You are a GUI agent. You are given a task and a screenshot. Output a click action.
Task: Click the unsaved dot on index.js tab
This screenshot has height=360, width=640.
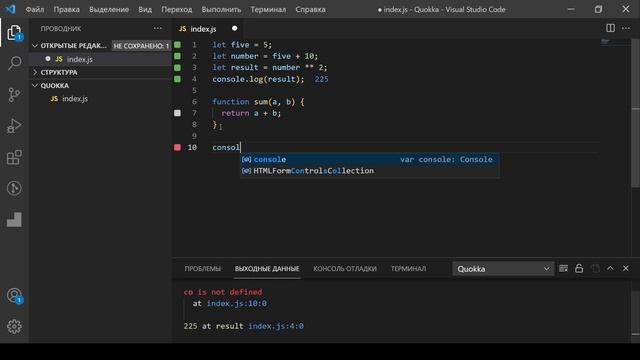234,28
